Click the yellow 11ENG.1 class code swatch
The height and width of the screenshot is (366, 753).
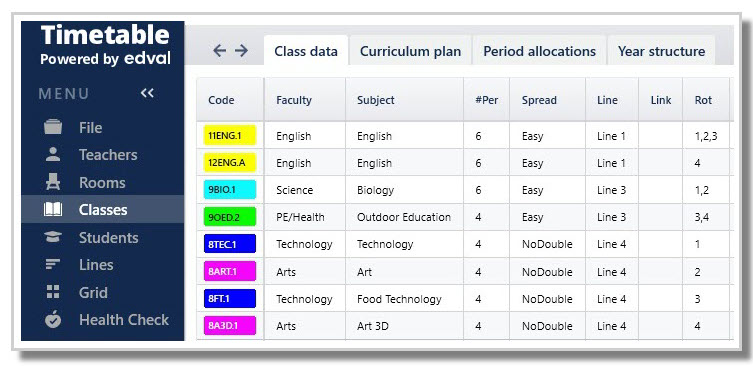coord(230,135)
